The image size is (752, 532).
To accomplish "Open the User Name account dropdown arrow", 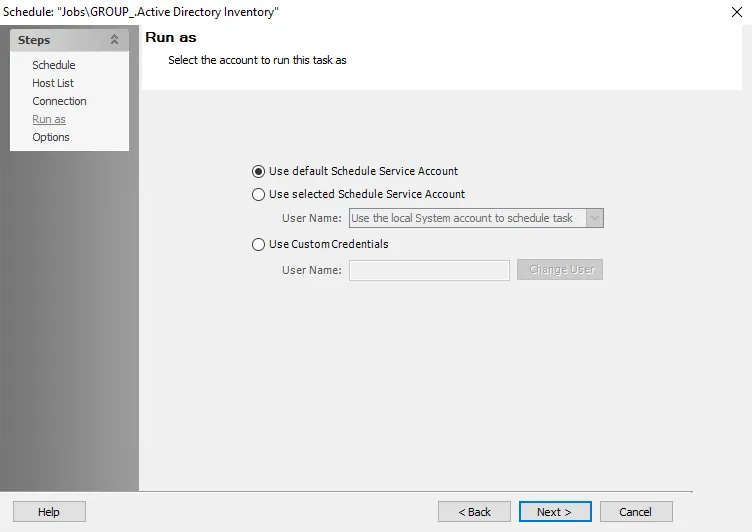I will tap(595, 218).
